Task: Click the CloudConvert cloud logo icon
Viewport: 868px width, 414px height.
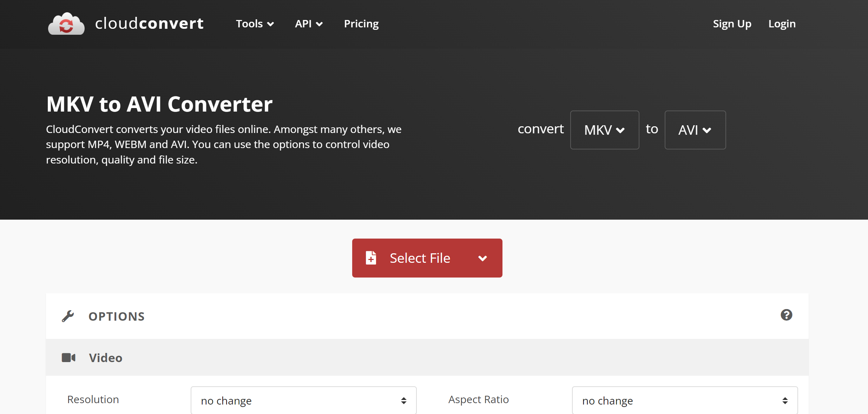Action: click(66, 24)
